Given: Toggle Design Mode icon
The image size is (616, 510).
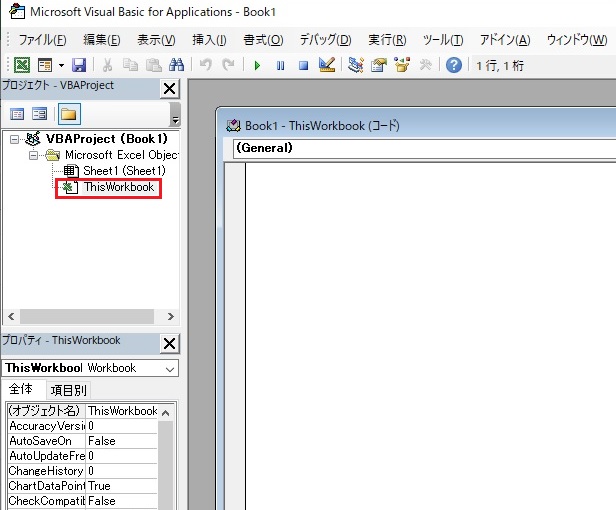Looking at the screenshot, I should pos(327,65).
